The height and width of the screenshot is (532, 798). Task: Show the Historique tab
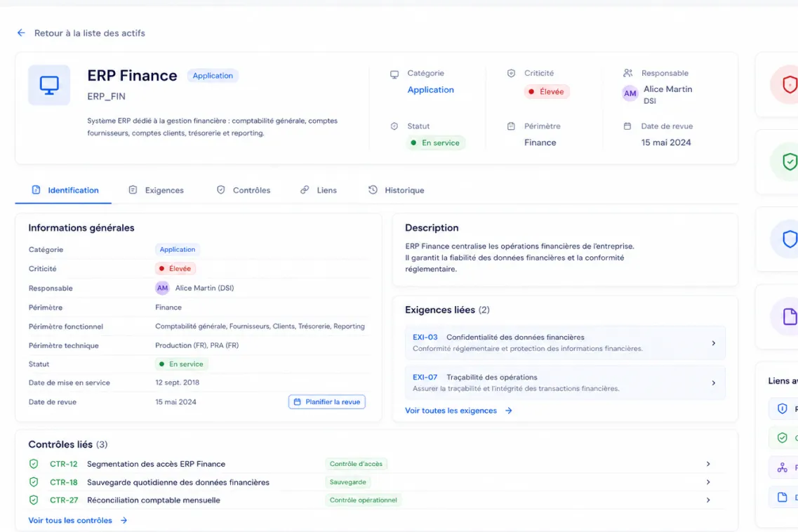coord(396,190)
